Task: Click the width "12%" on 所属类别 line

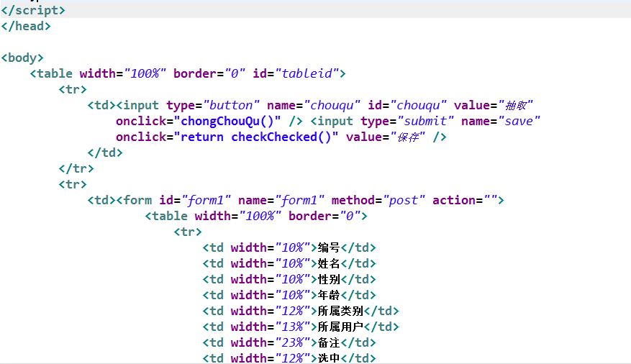Action: [293, 311]
